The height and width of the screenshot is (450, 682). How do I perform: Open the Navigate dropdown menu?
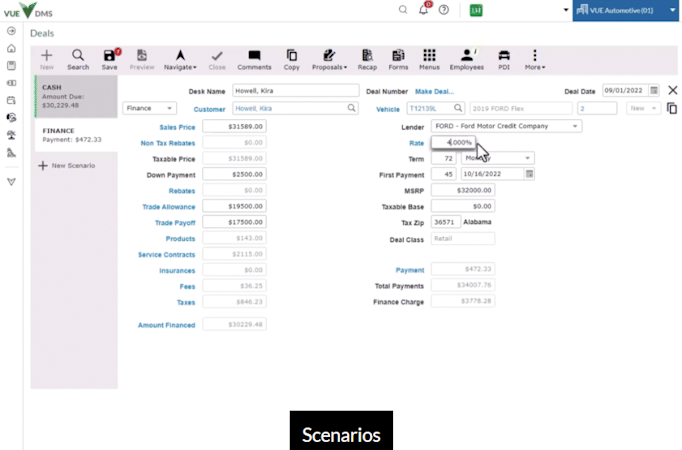[180, 60]
